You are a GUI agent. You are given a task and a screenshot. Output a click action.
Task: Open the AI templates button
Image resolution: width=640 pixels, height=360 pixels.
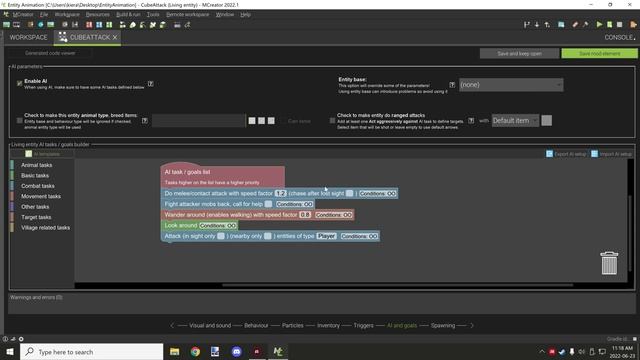click(42, 154)
